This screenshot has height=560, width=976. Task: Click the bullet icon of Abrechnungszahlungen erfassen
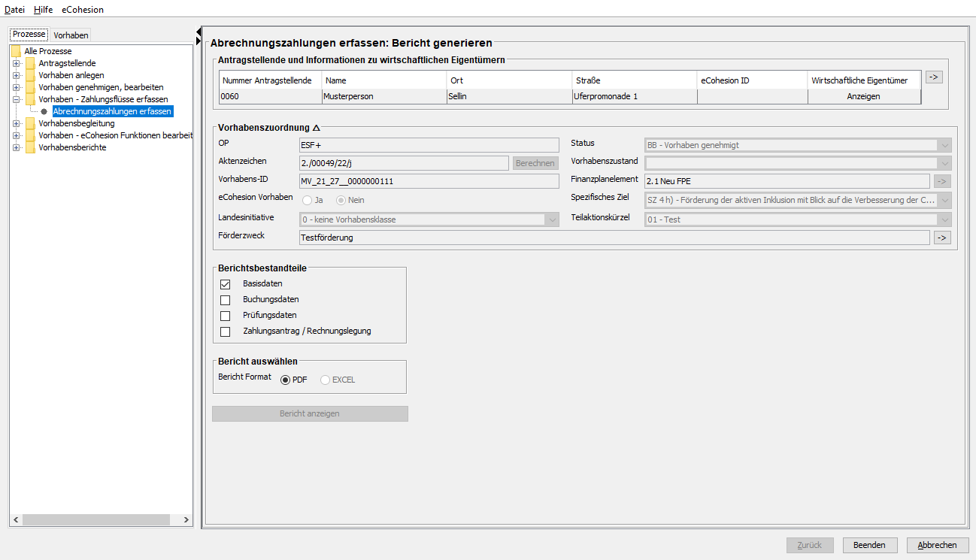[44, 111]
